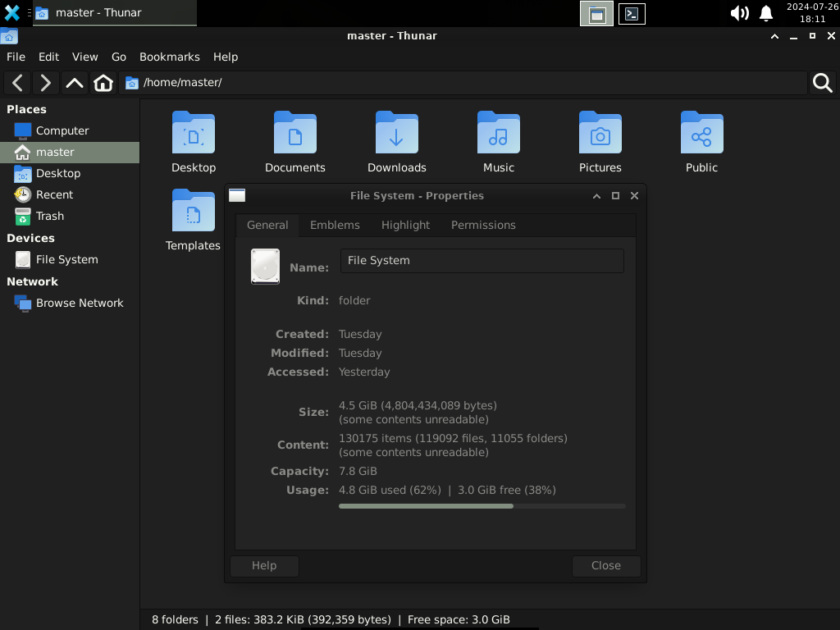Viewport: 840px width, 630px height.
Task: Close the File System properties dialog
Action: click(606, 566)
